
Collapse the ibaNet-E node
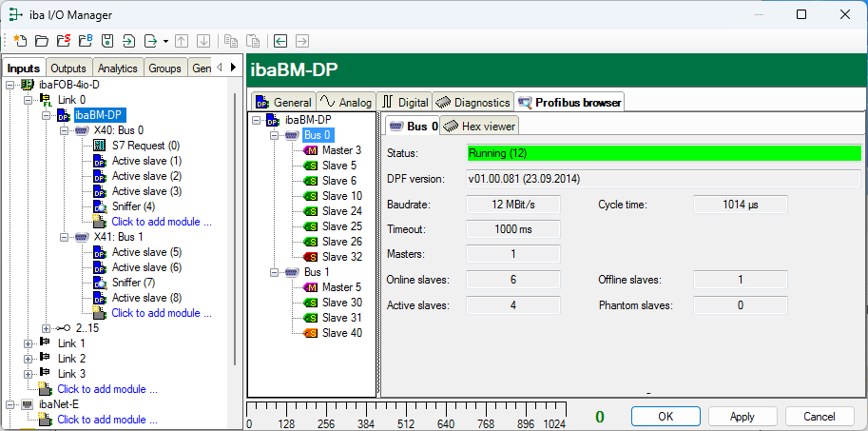click(x=10, y=404)
